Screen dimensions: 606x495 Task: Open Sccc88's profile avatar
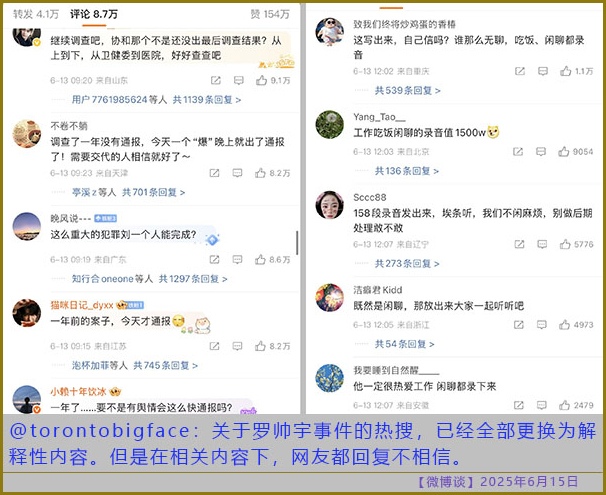pyautogui.click(x=329, y=205)
